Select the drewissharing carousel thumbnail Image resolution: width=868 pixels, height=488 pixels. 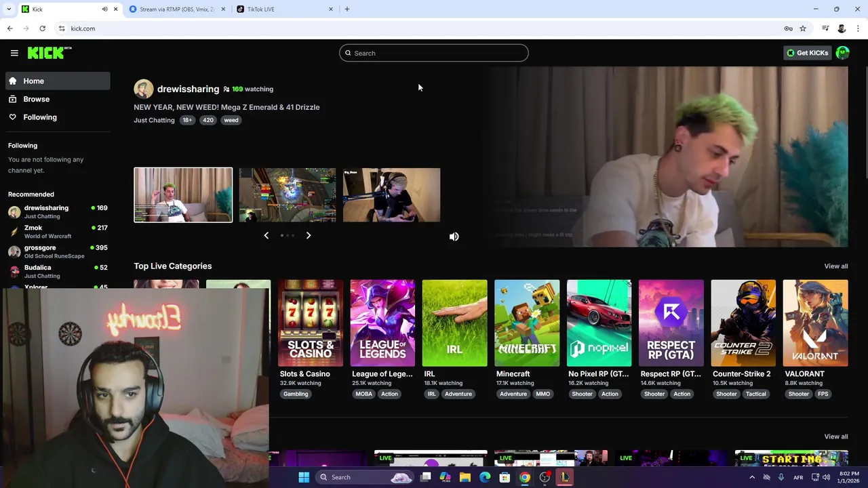[183, 195]
